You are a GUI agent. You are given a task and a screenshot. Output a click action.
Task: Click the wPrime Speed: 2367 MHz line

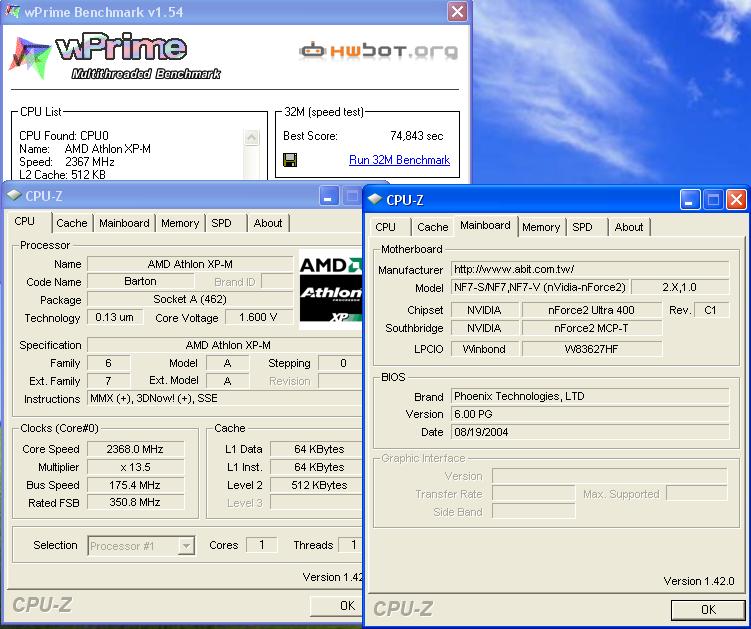(x=67, y=162)
